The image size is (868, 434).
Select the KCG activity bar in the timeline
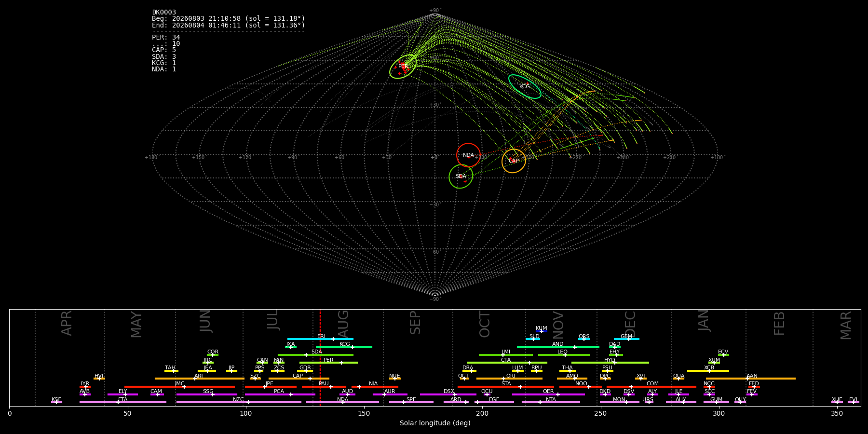[344, 347]
